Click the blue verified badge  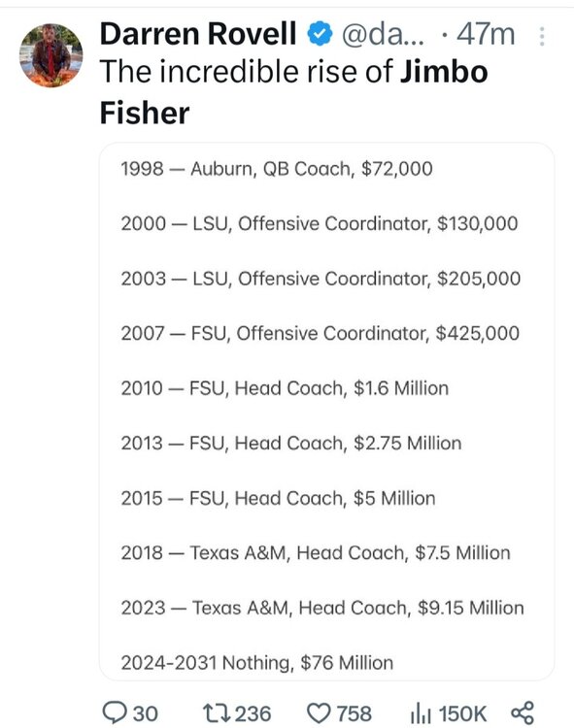pos(320,34)
